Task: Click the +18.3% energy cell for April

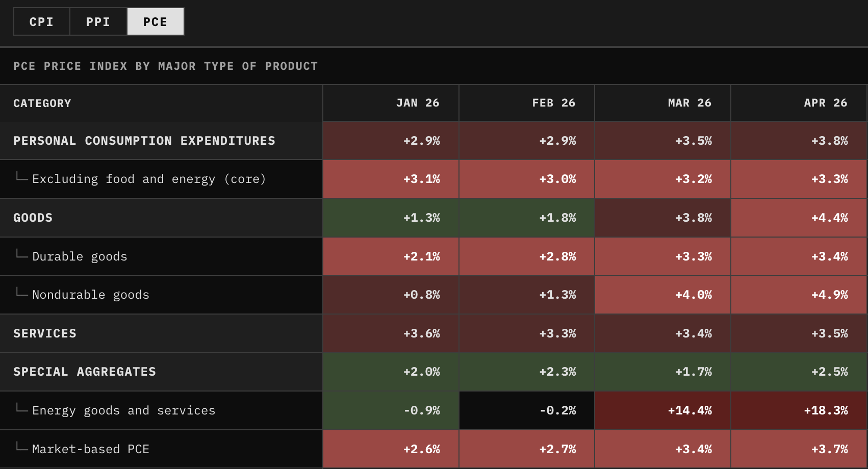Action: 799,410
